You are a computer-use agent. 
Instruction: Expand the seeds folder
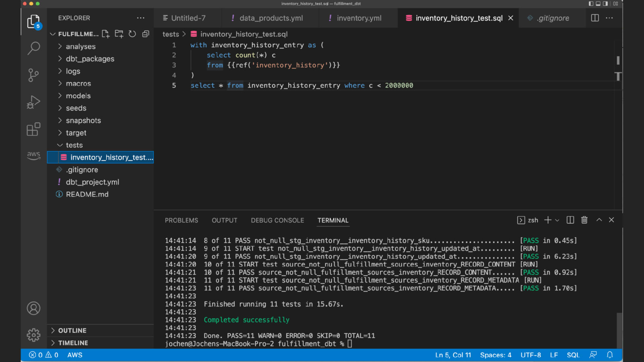click(101, 108)
